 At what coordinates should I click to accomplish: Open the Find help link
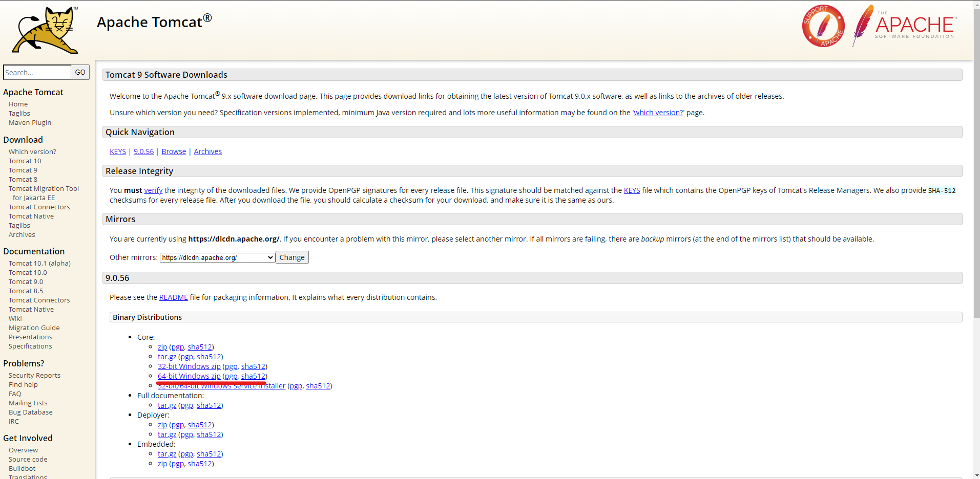point(23,384)
